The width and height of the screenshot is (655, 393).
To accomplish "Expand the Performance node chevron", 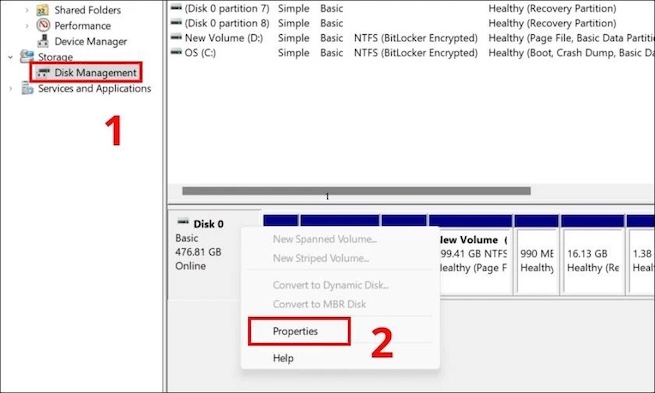I will pos(27,26).
